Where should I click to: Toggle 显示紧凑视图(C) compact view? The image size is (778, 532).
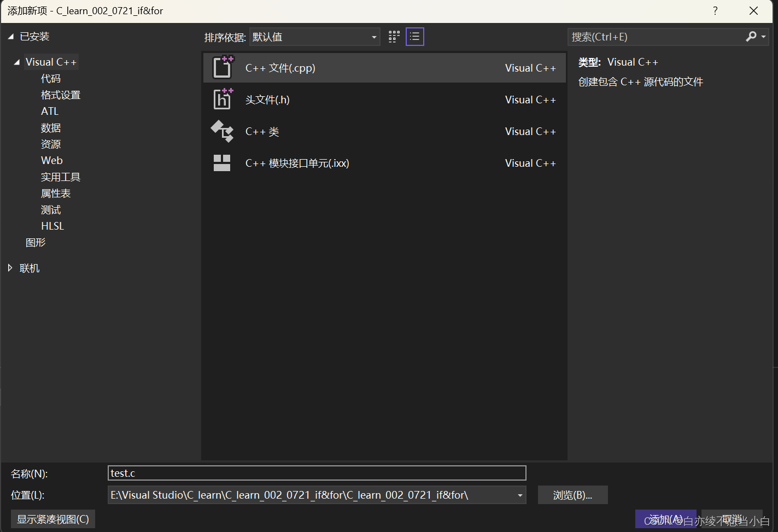pos(52,519)
